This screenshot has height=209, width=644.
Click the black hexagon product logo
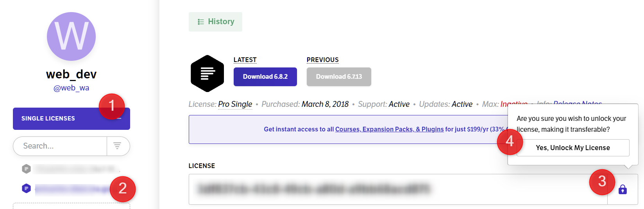(x=207, y=73)
